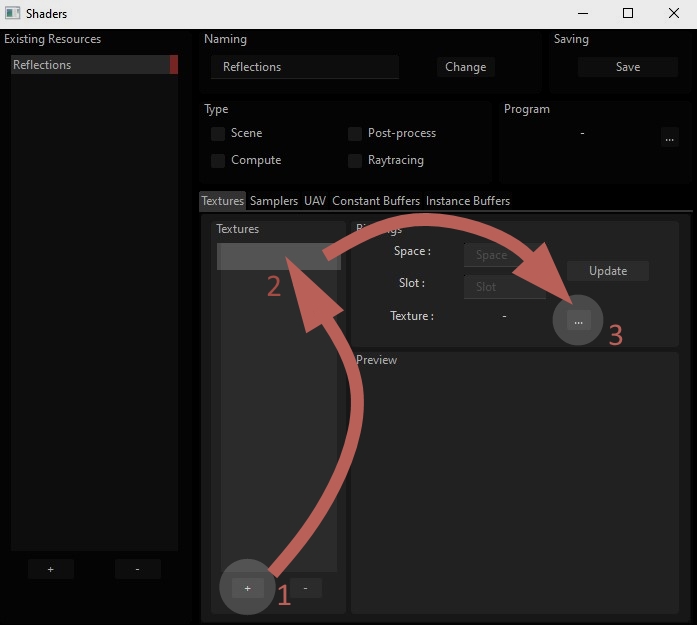This screenshot has width=697, height=625.
Task: Click the Reflections name input field
Action: point(304,67)
